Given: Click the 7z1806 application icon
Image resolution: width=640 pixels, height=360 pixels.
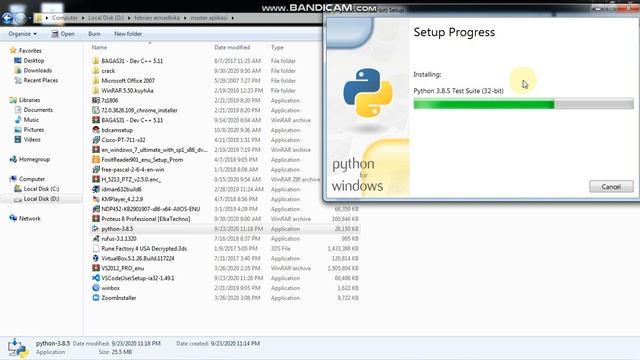Looking at the screenshot, I should (96, 100).
